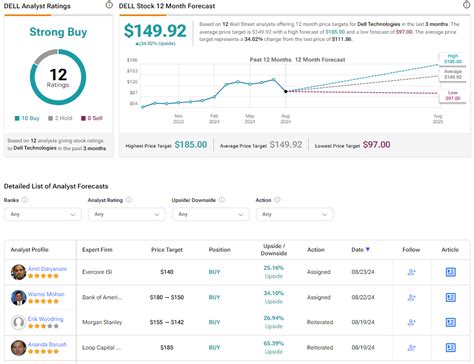The width and height of the screenshot is (474, 364).
Task: Open the Upside/Downside dropdown
Action: coord(211,214)
